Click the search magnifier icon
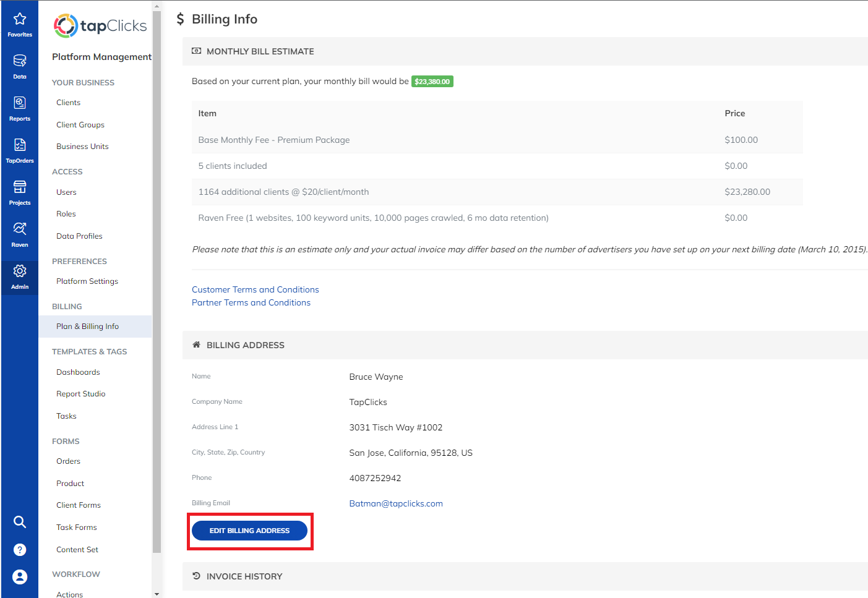 tap(20, 522)
